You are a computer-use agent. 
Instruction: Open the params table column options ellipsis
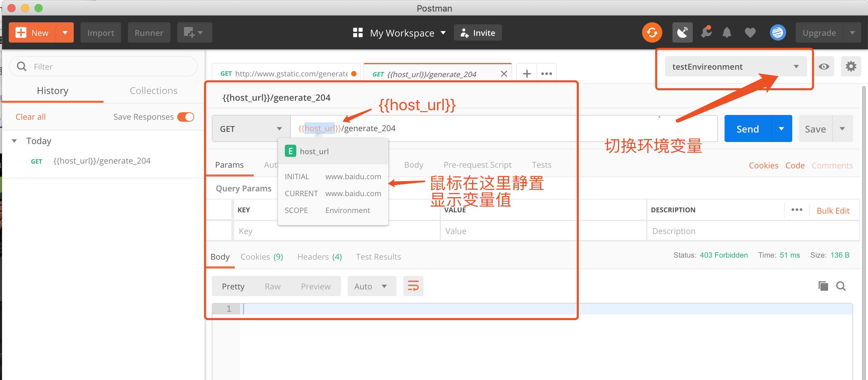(x=797, y=210)
